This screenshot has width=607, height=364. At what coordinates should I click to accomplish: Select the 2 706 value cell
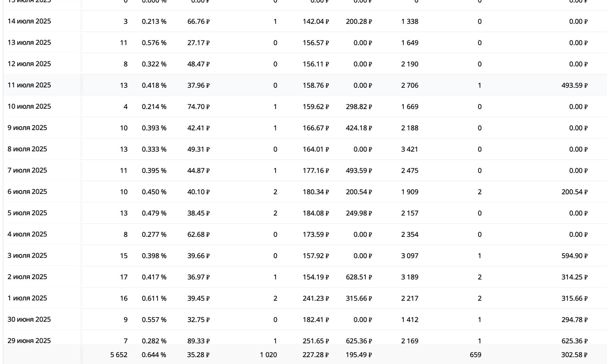410,85
